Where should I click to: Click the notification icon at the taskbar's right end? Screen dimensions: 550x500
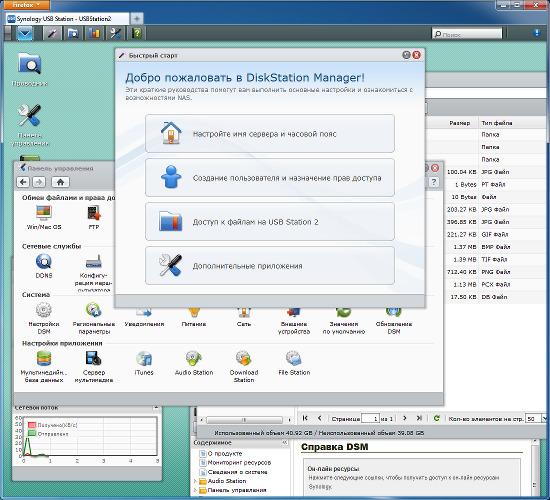[x=537, y=33]
